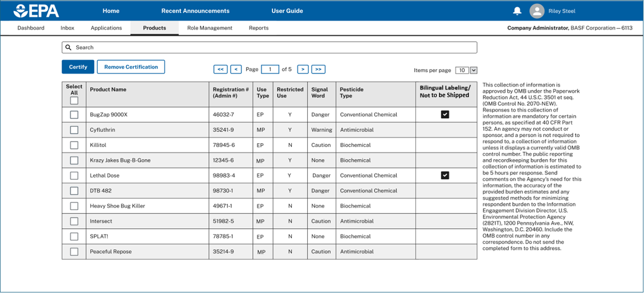
Task: Uncheck Bilingual Labeling for Lethal Dose
Action: click(445, 176)
